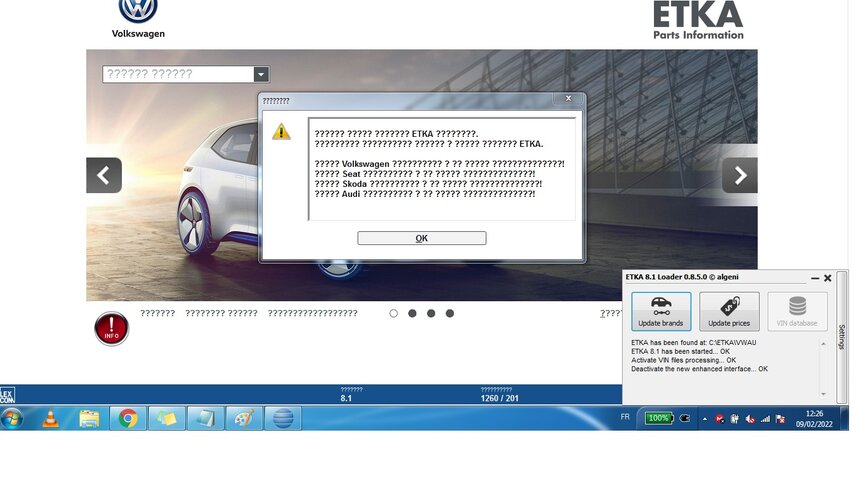
Task: Click 'ETKA has been found at: C:\ETKA\VWAU' log line
Action: pyautogui.click(x=693, y=343)
